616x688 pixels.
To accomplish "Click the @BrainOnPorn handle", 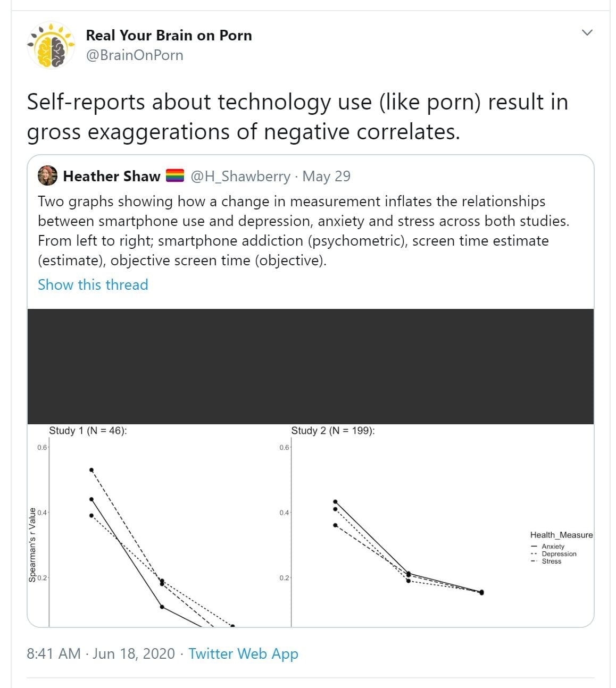I will point(135,55).
